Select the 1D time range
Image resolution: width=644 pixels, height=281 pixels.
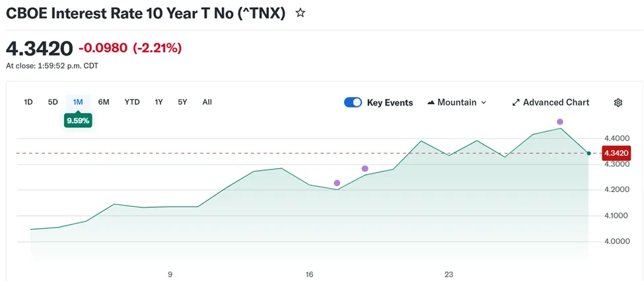(28, 102)
